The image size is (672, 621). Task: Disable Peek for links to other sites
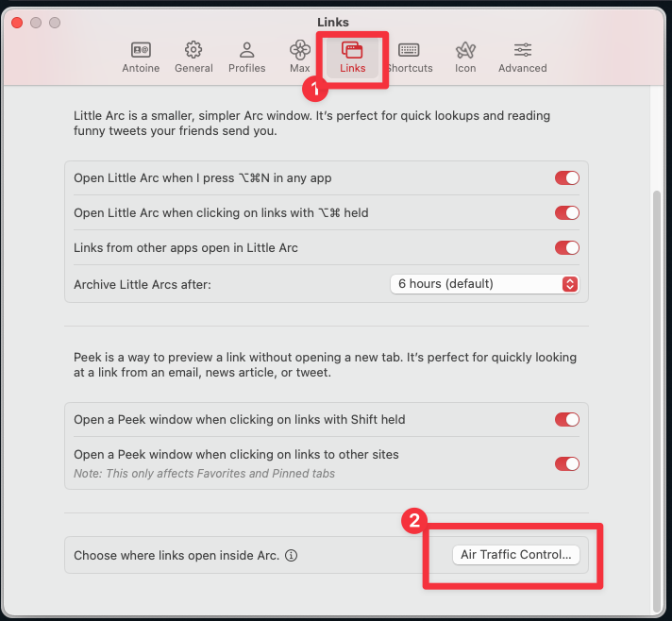coord(566,462)
